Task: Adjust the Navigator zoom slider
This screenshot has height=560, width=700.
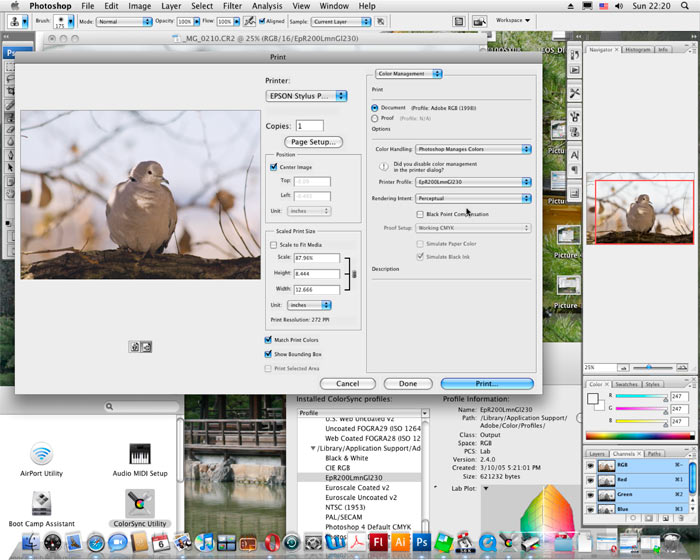Action: click(x=649, y=367)
